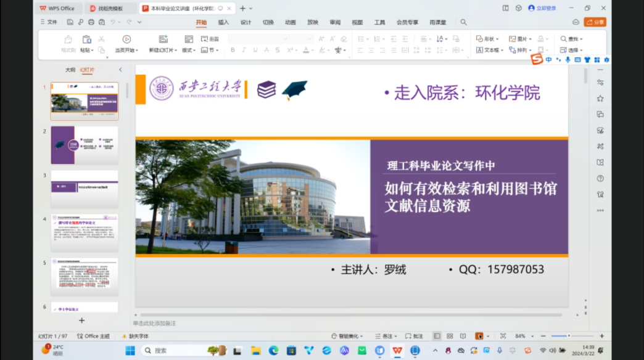Click the orange 分享 share button
Image resolution: width=644 pixels, height=360 pixels.
tap(595, 22)
